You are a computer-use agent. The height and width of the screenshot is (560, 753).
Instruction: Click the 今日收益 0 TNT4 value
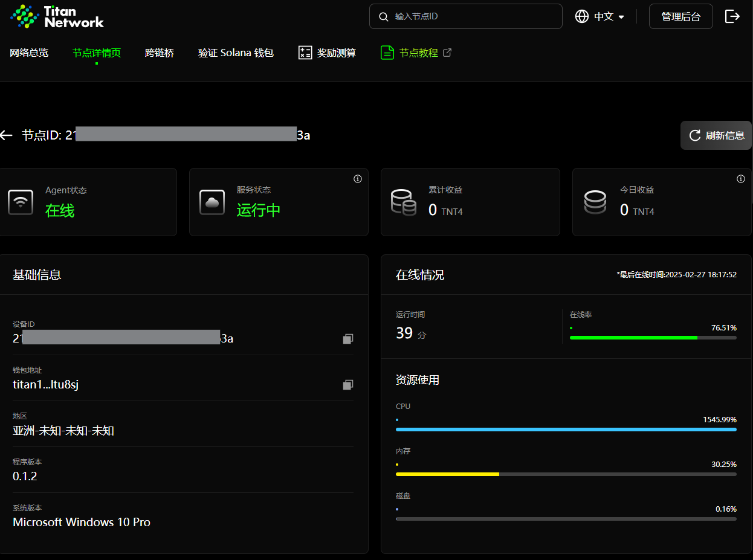pyautogui.click(x=637, y=210)
